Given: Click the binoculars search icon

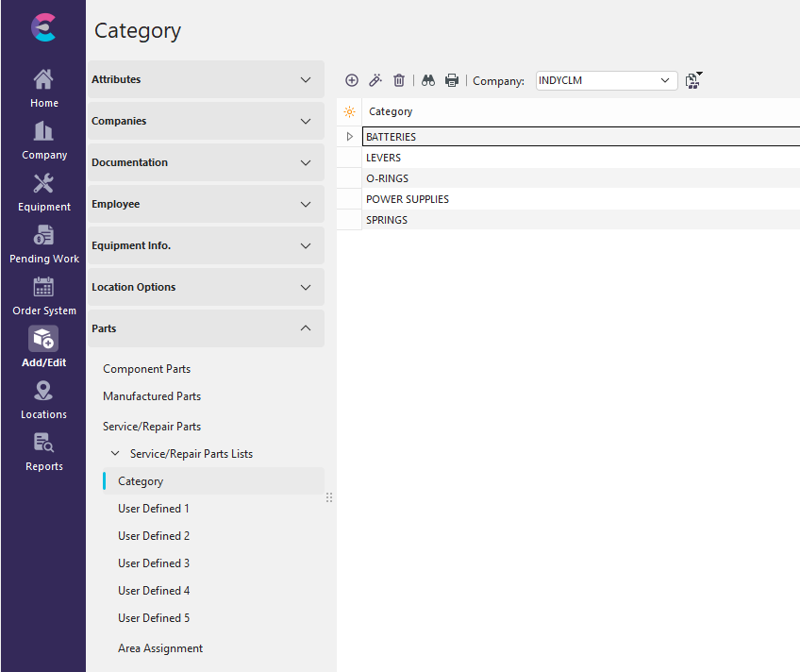Looking at the screenshot, I should (428, 81).
